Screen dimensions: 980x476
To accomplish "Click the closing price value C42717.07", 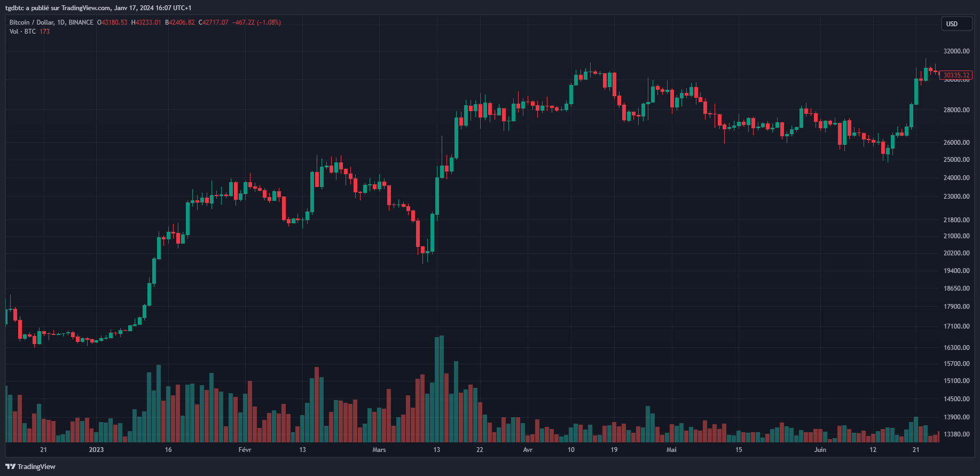I will pos(213,22).
